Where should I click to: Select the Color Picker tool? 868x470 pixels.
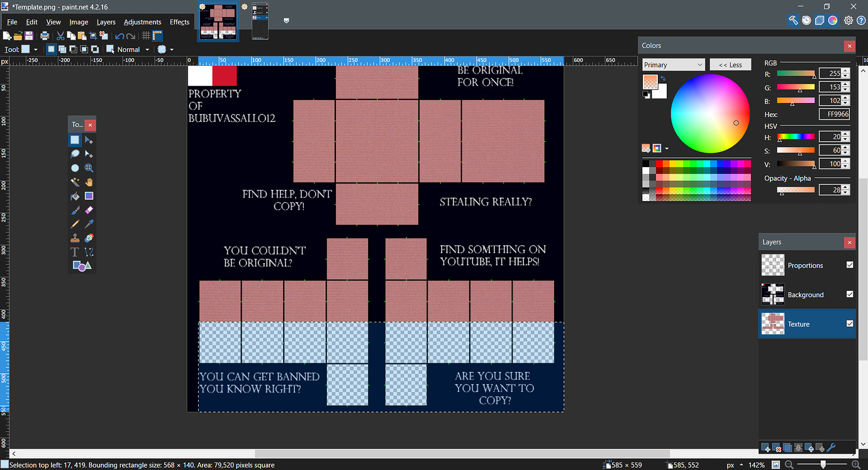pyautogui.click(x=89, y=223)
